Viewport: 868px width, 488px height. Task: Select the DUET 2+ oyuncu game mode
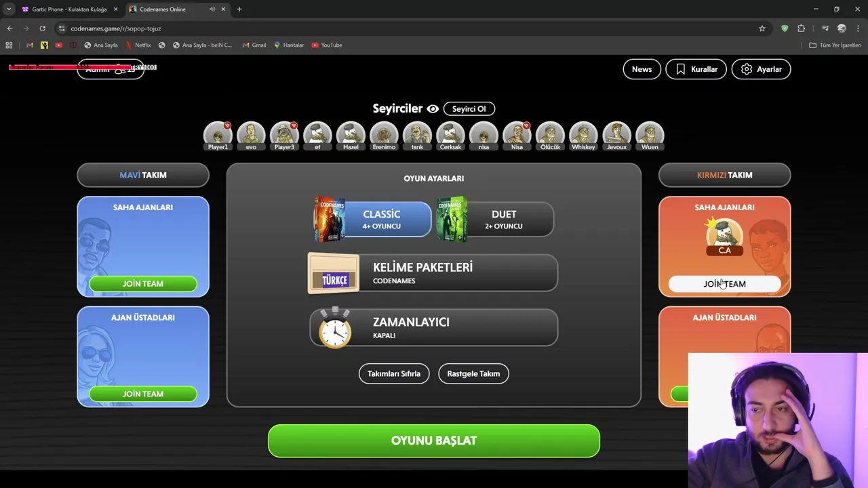coord(495,220)
